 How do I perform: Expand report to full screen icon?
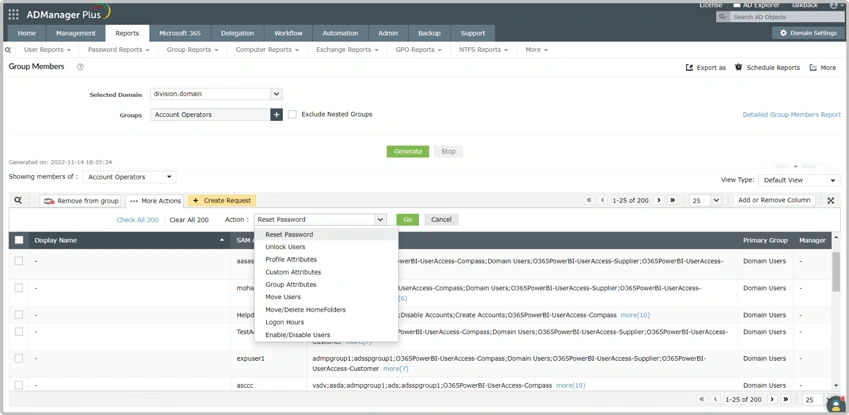[x=831, y=200]
